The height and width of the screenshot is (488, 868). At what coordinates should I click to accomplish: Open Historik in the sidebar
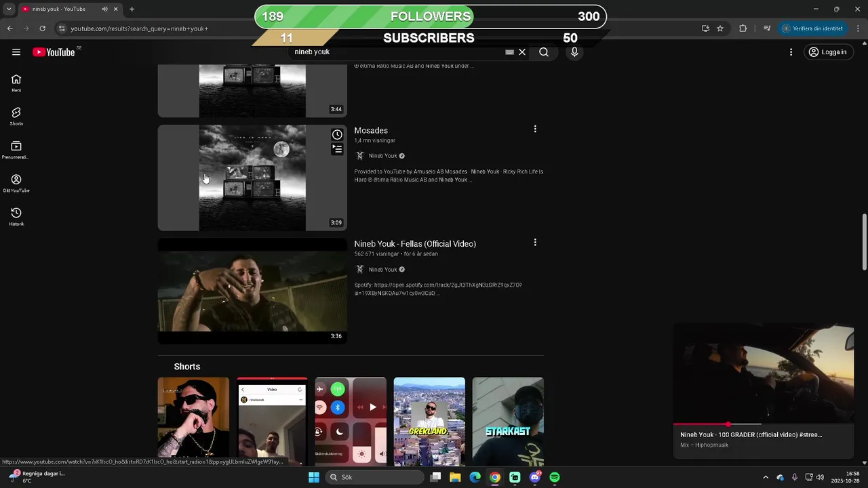tap(16, 217)
